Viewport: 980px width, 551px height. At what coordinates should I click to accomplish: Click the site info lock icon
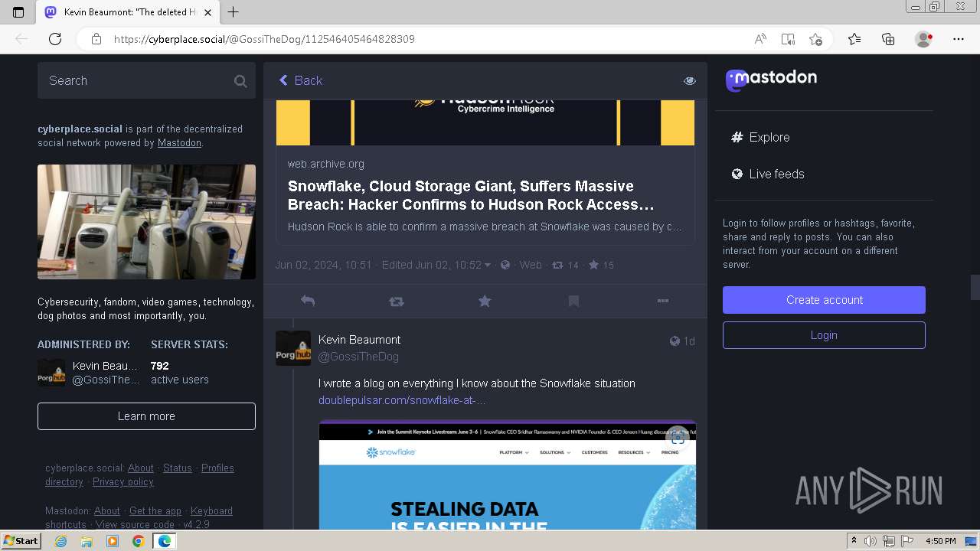tap(96, 39)
